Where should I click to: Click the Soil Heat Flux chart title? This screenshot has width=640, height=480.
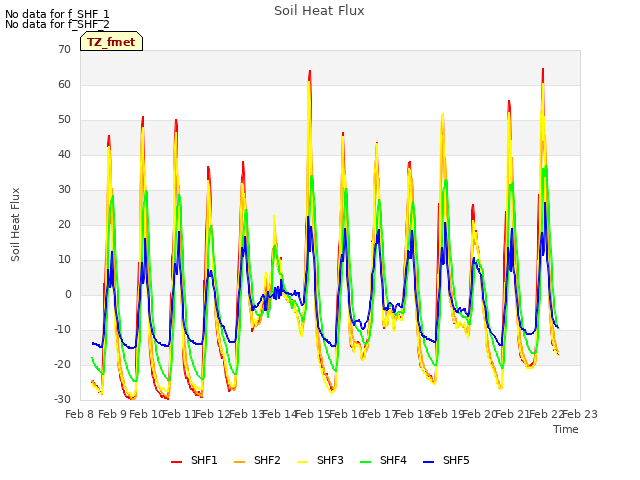click(x=319, y=11)
